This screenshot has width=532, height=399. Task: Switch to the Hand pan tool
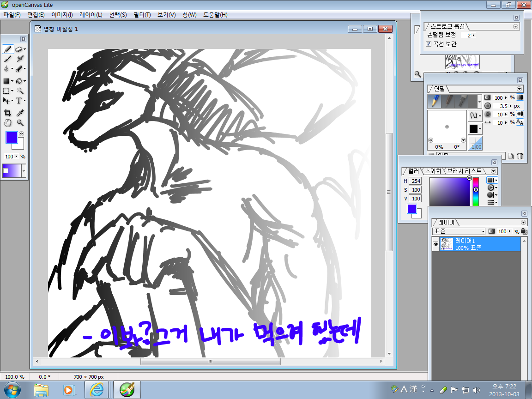click(x=7, y=123)
